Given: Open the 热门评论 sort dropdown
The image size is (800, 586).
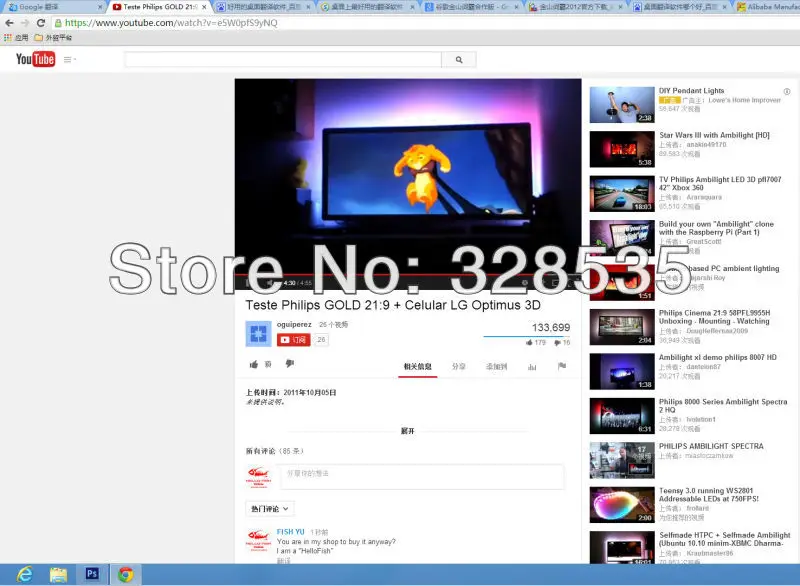Looking at the screenshot, I should (x=269, y=508).
